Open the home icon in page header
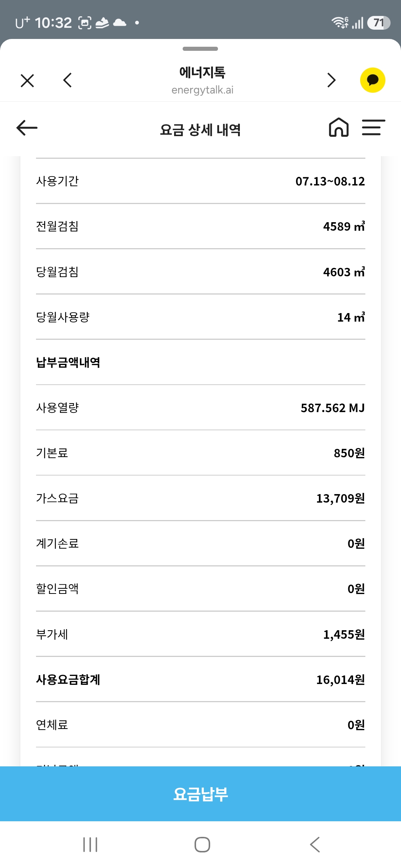This screenshot has height=868, width=401. click(339, 127)
